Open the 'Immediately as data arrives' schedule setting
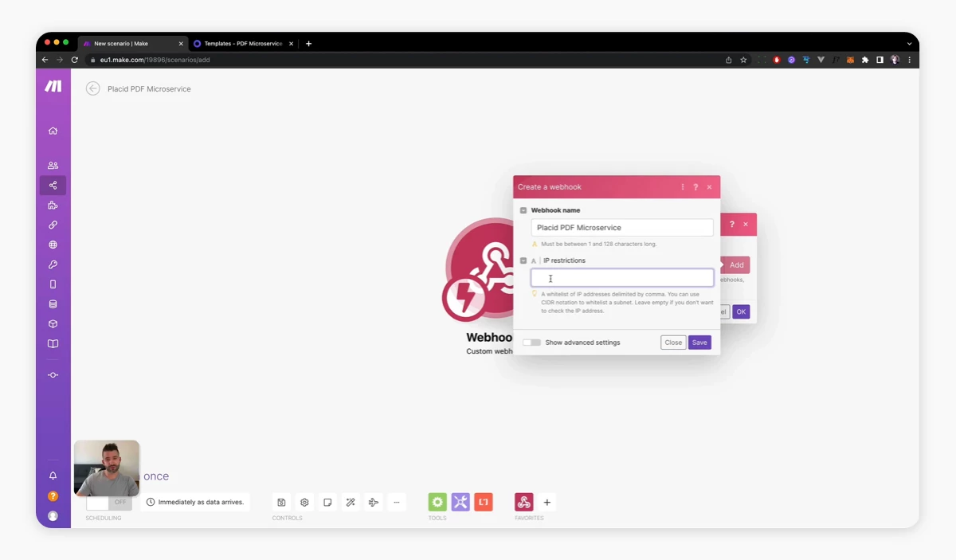This screenshot has width=956, height=560. coord(195,503)
